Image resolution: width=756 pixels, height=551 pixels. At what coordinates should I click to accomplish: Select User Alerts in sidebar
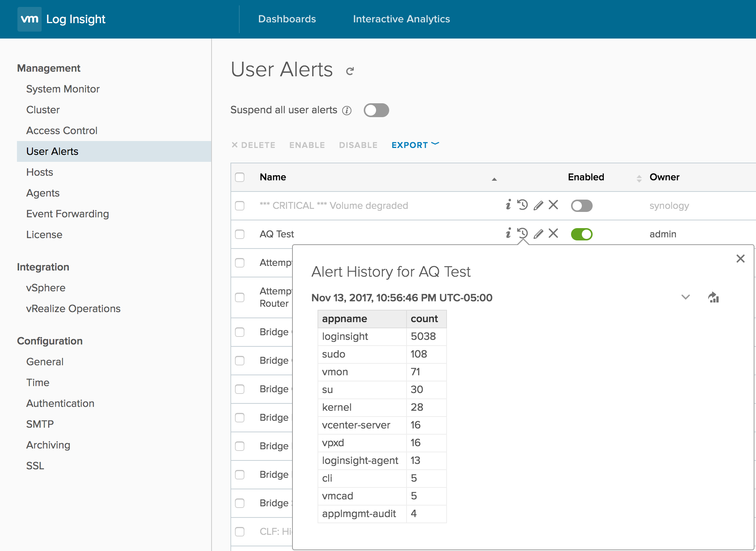pyautogui.click(x=114, y=151)
